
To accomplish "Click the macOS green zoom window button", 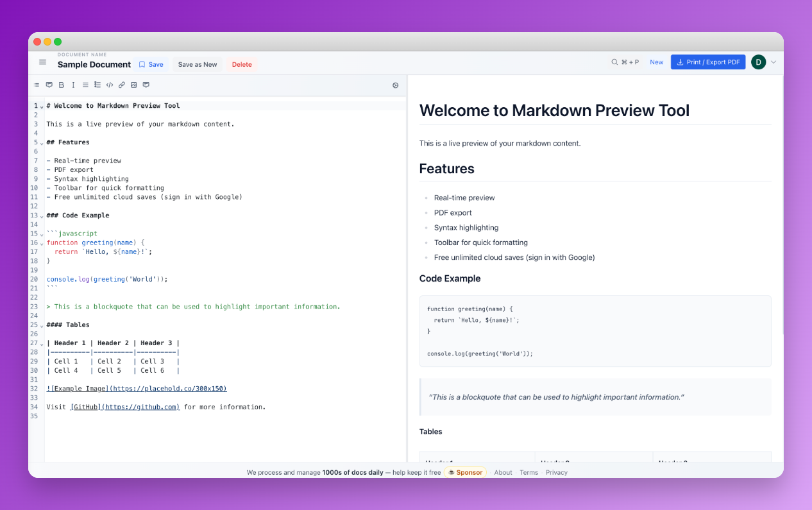I will [x=58, y=42].
